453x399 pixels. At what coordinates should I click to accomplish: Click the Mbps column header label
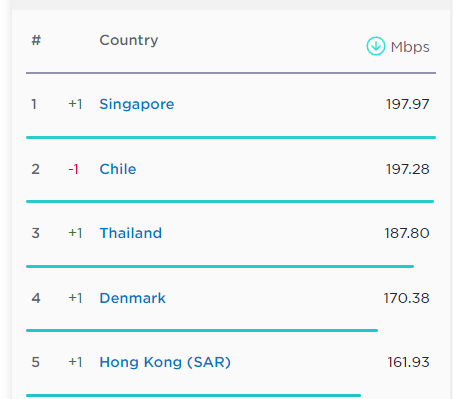[410, 48]
